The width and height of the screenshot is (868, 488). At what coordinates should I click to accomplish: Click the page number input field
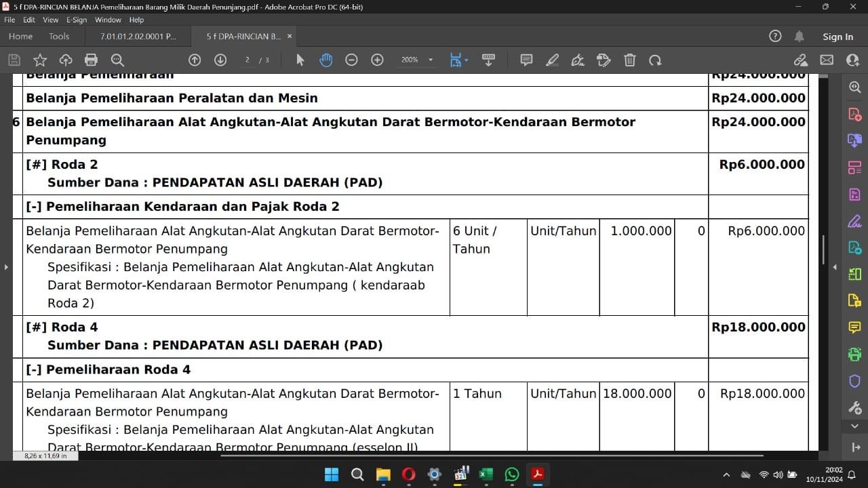coord(245,60)
